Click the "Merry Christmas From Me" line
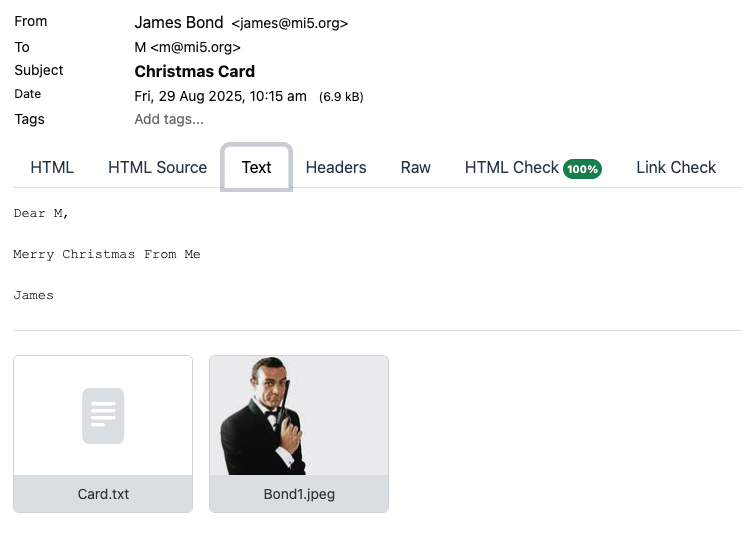 pos(107,254)
